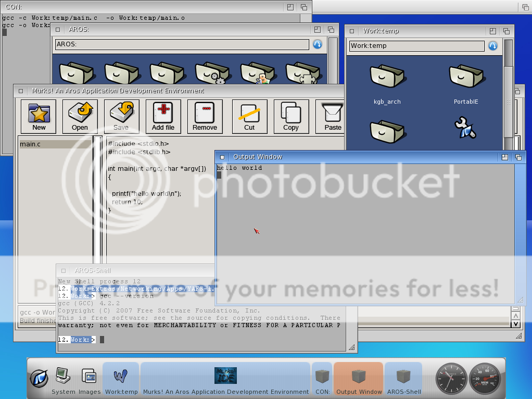Image resolution: width=532 pixels, height=399 pixels.
Task: Click the MEM gauge in the dock
Action: pyautogui.click(x=485, y=378)
